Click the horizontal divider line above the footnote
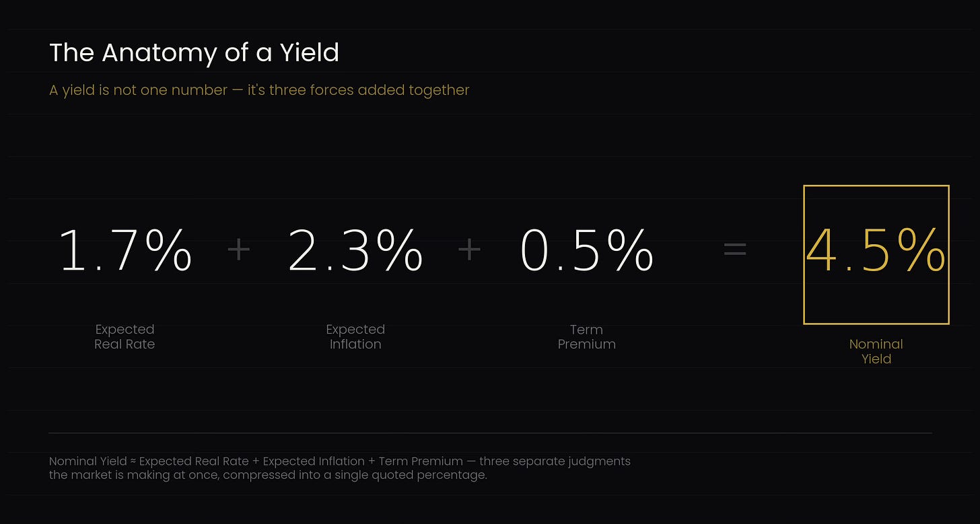980x524 pixels. coord(491,433)
